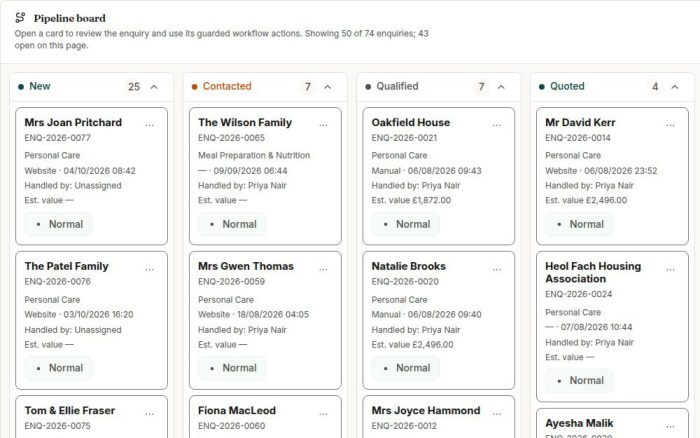Open the Mr David Kerr enquiry card

[612, 176]
